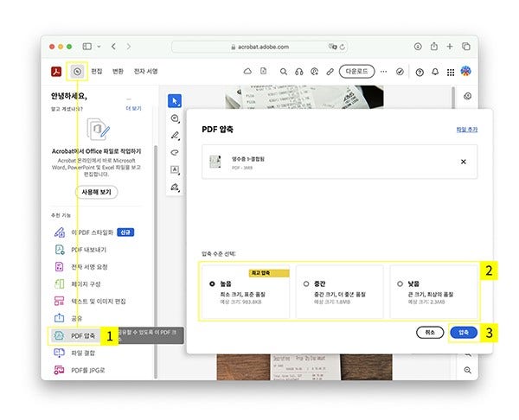This screenshot has width=519, height=420.
Task: Click the Safari share icon
Action: coord(434,46)
